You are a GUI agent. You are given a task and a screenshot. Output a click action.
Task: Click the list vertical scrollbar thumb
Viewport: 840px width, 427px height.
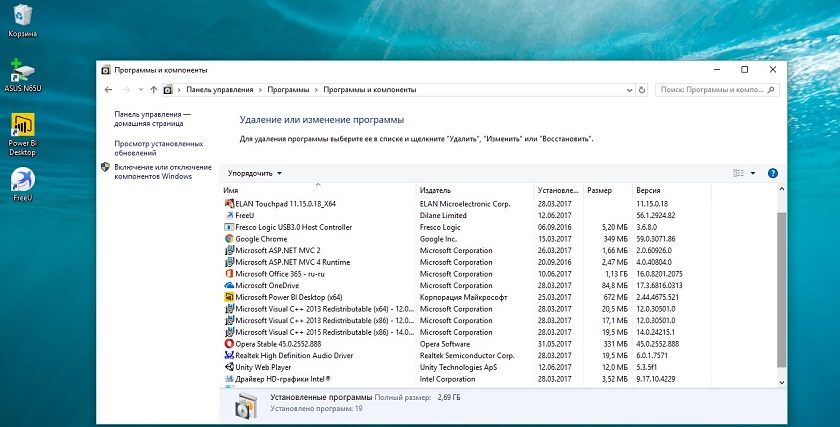[x=781, y=289]
